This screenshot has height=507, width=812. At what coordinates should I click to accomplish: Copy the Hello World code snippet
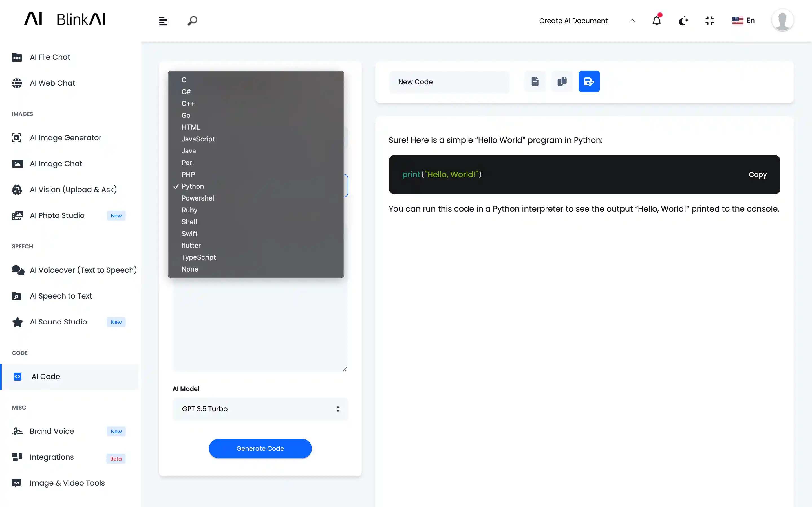pos(758,175)
